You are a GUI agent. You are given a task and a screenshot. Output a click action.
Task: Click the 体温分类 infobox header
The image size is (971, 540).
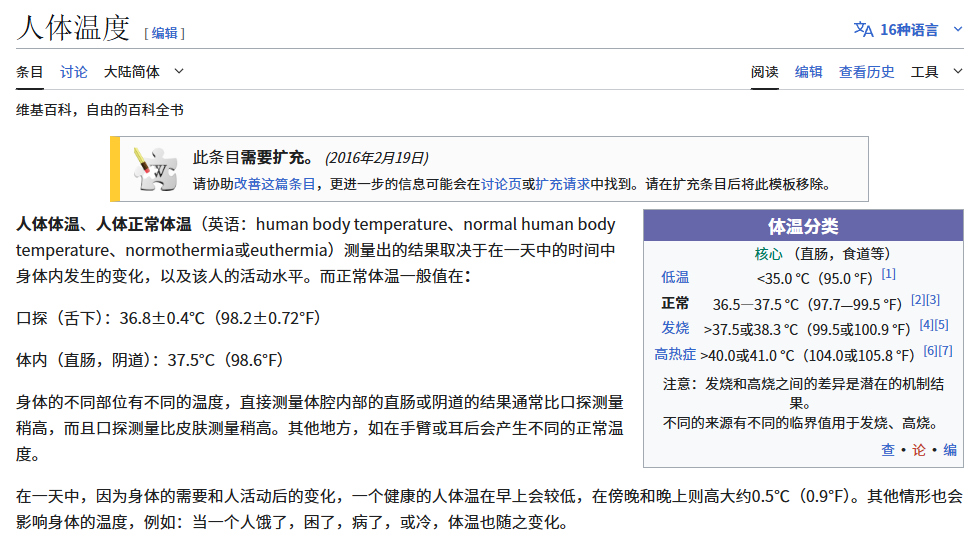[x=803, y=226]
